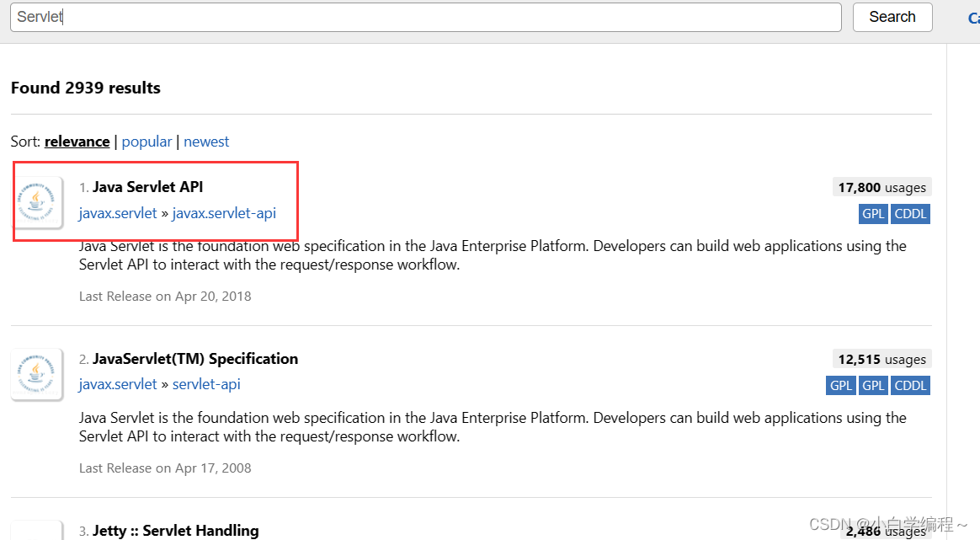
Task: Open JavaServlet(TM) Specification result title
Action: (x=195, y=359)
